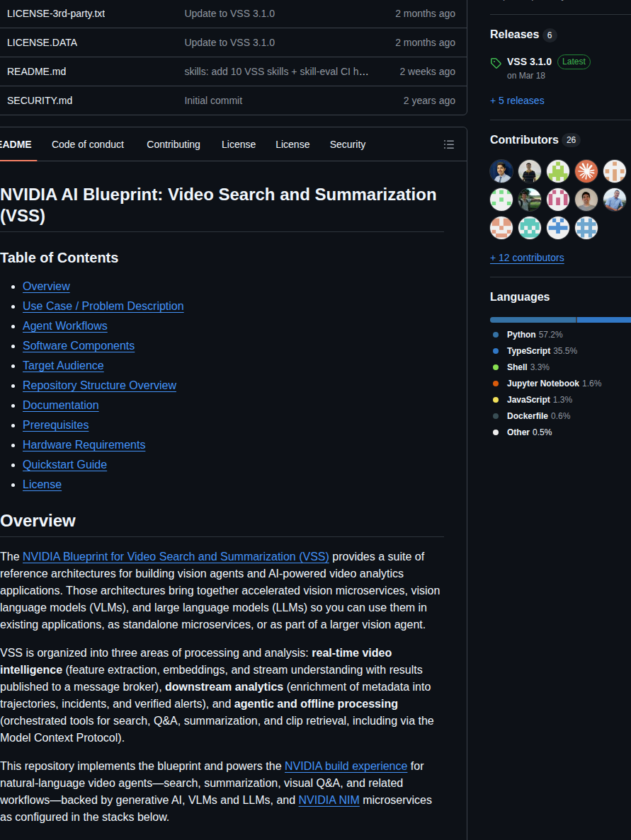The width and height of the screenshot is (631, 840).
Task: Jump to Prerequisites section
Action: coord(56,425)
